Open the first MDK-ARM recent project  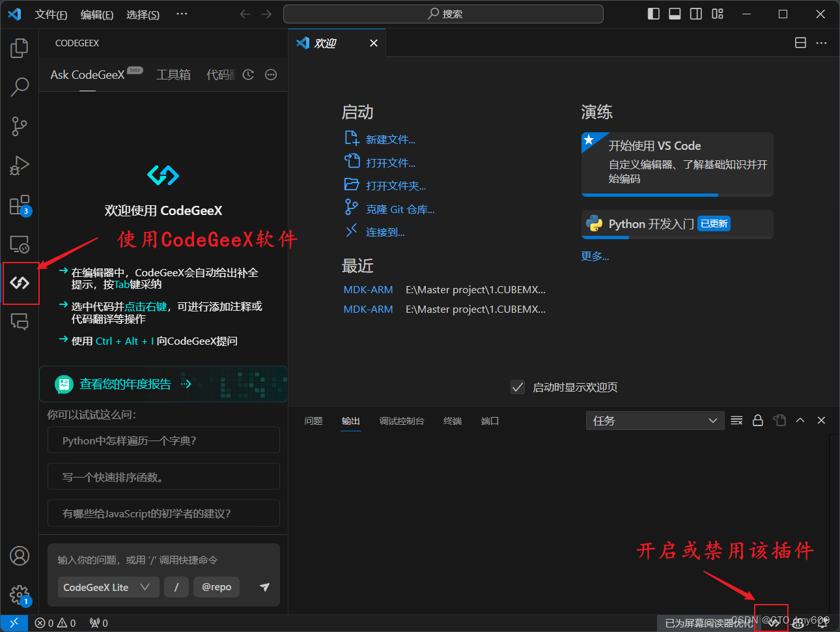(x=369, y=290)
